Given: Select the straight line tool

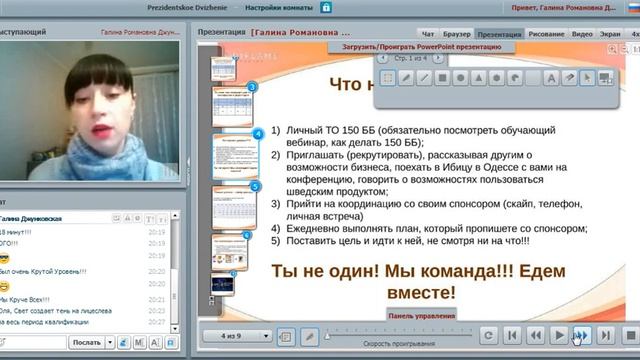Looking at the screenshot, I should [x=424, y=78].
